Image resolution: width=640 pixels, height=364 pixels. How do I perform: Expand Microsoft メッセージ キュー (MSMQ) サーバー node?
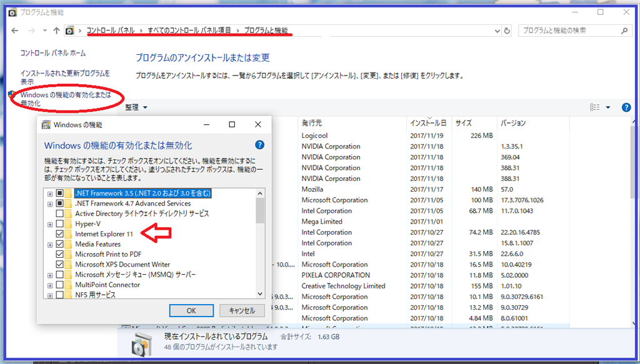pyautogui.click(x=50, y=275)
